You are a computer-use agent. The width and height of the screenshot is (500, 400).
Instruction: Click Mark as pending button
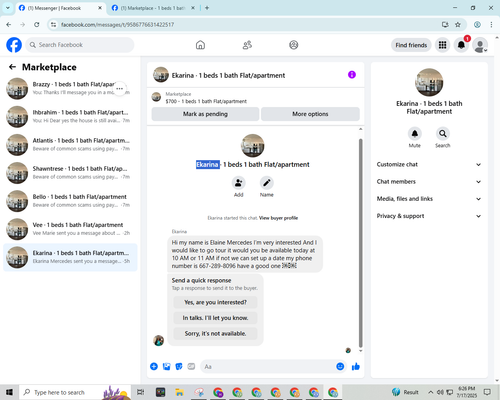(205, 114)
